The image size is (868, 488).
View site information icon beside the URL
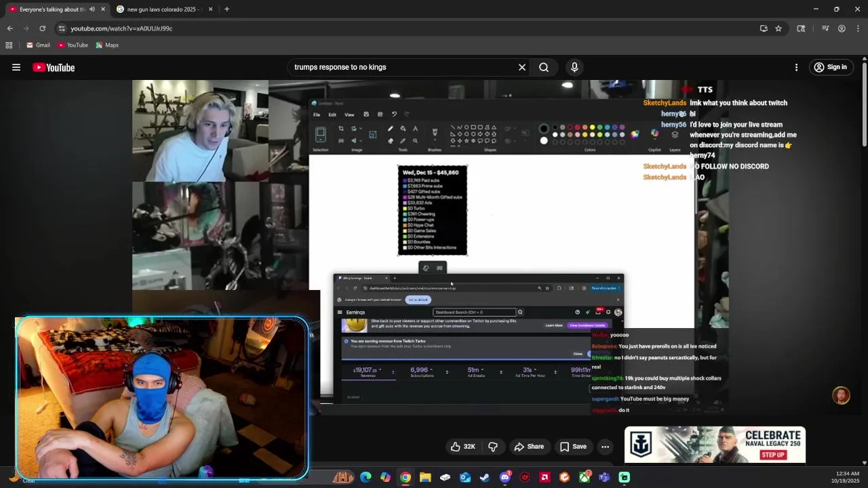62,28
